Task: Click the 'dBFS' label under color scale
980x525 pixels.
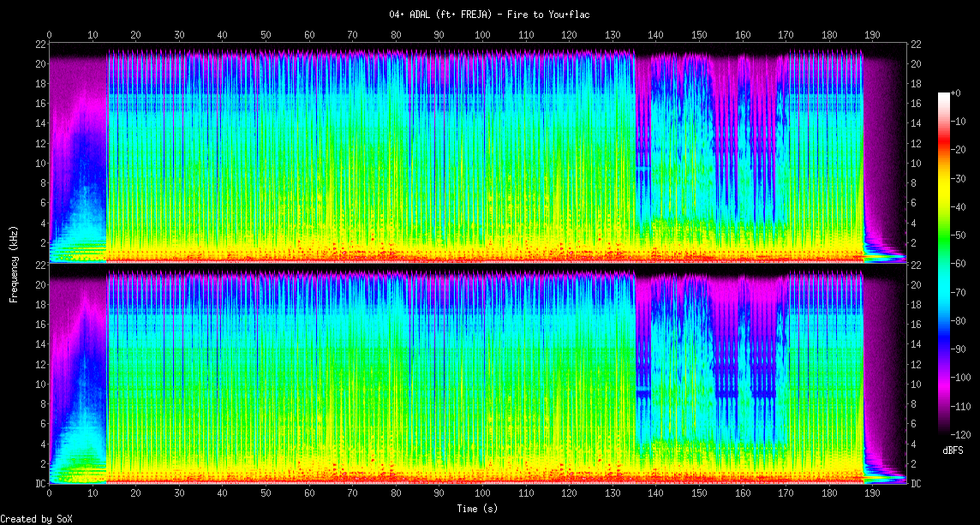Action: coord(953,450)
